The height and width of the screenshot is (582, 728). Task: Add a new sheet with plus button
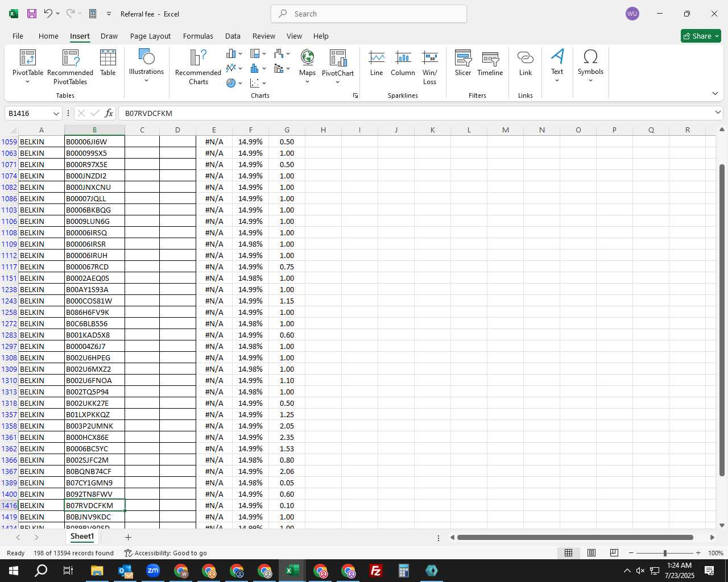tap(128, 537)
